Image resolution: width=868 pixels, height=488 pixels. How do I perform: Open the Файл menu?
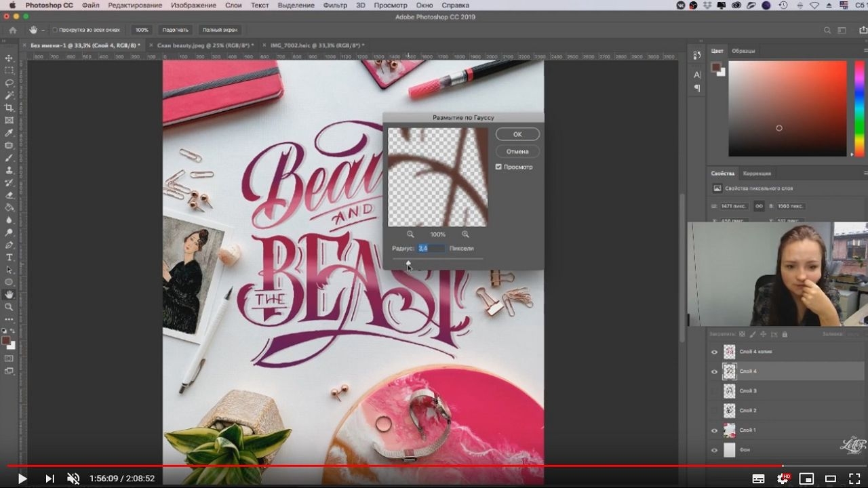point(91,5)
